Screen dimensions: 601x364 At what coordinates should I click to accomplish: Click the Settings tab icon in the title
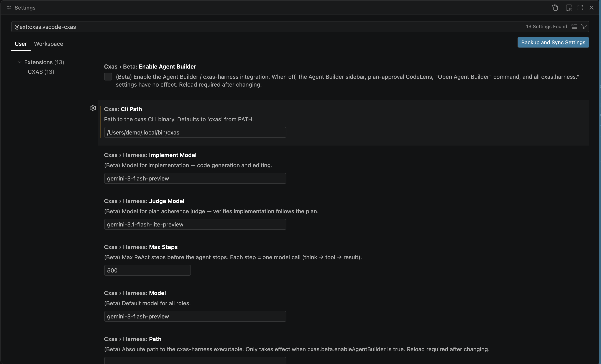(x=9, y=8)
